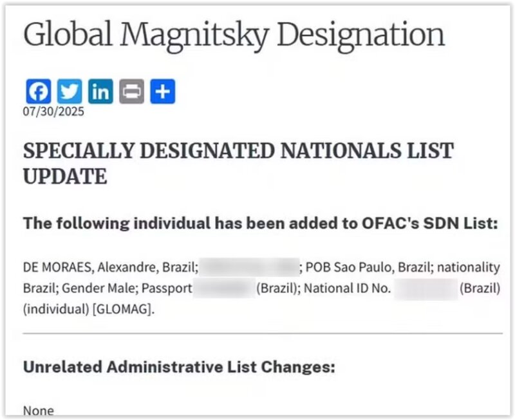Select the Specially Designated Nationals List Update heading
The height and width of the screenshot is (420, 515).
coord(238,164)
